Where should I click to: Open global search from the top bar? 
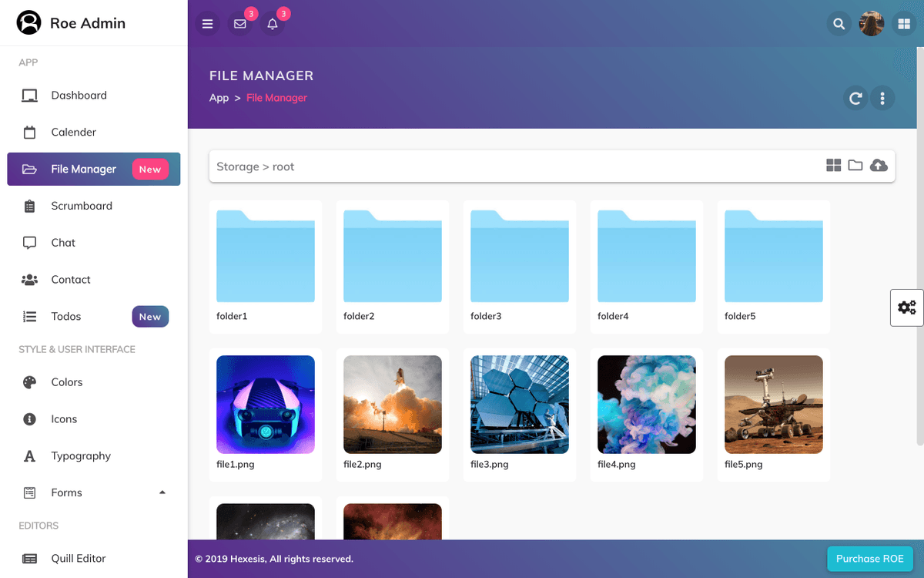pos(839,24)
